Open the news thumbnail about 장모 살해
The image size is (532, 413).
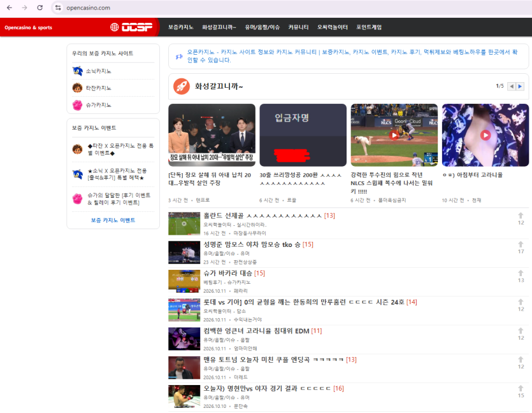pos(212,135)
